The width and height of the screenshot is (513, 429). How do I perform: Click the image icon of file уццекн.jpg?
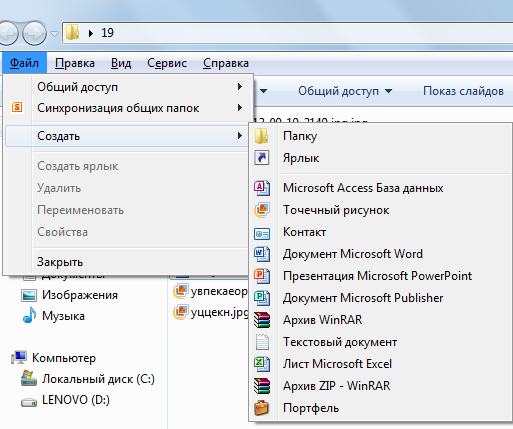[x=181, y=312]
